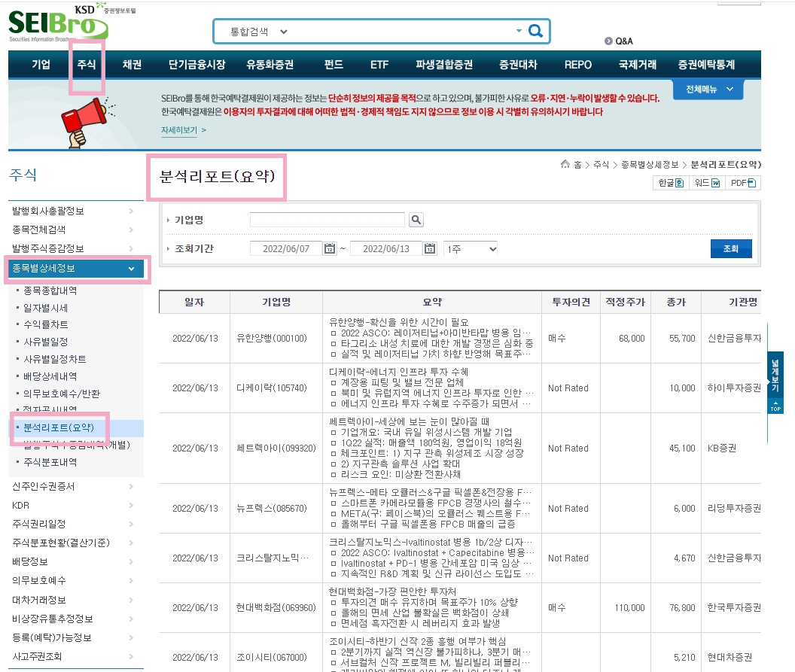Click 의무보호예수/반환 in sidebar
The width and height of the screenshot is (795, 672).
[62, 394]
